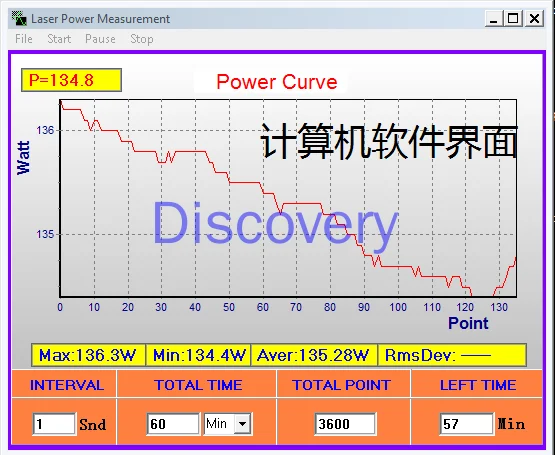Screen dimensions: 555x455
Task: Click Stop in the menu bar
Action: pyautogui.click(x=142, y=39)
